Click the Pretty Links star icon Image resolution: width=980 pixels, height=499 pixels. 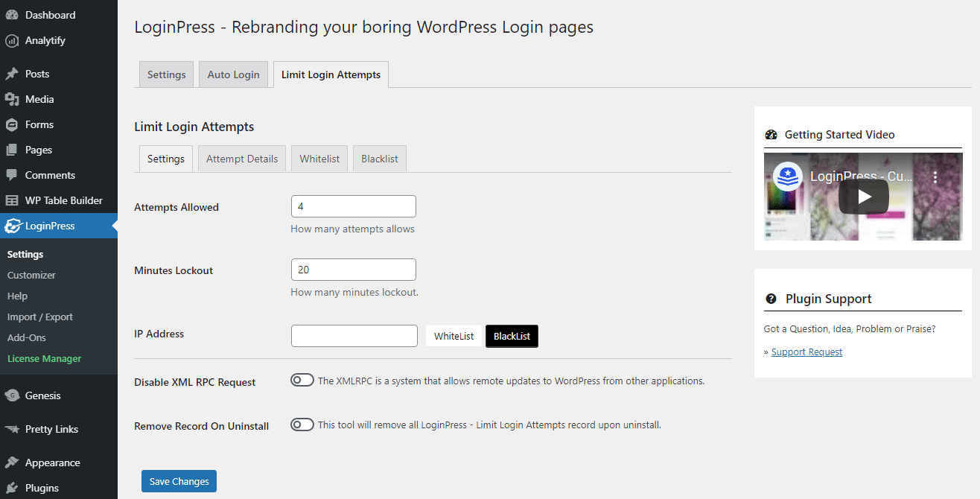tap(11, 429)
